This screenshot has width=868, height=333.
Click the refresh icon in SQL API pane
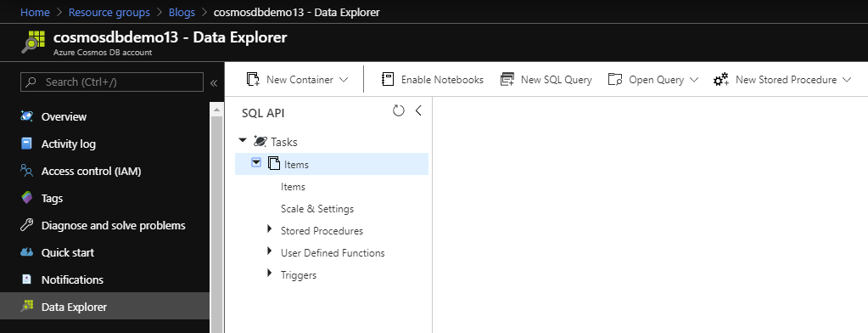pyautogui.click(x=399, y=110)
